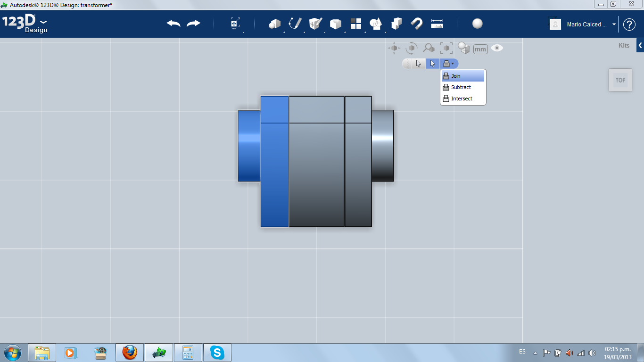Open the Combine tool
644x362 pixels.
(396, 24)
